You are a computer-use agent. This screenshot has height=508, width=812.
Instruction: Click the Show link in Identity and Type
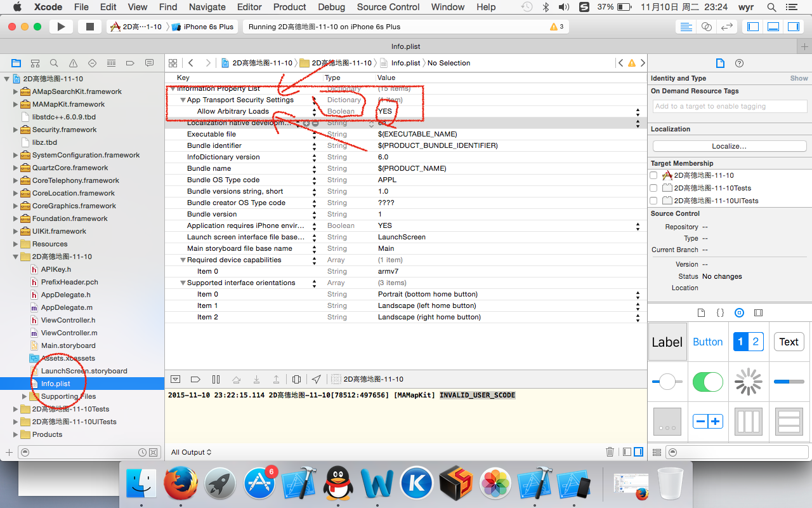[x=799, y=78]
